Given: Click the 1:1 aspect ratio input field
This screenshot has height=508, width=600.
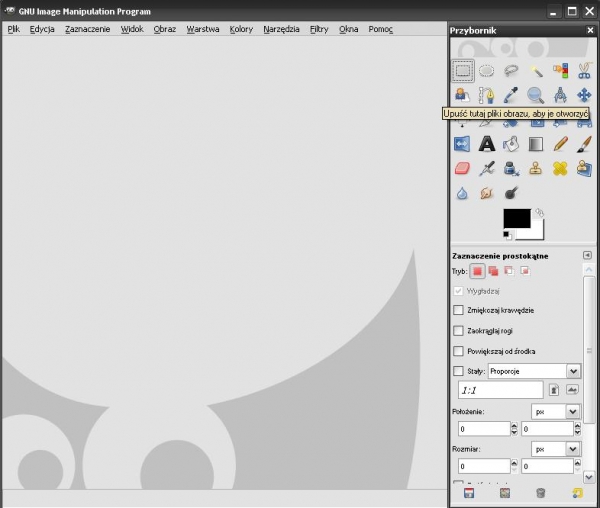Looking at the screenshot, I should (x=500, y=390).
